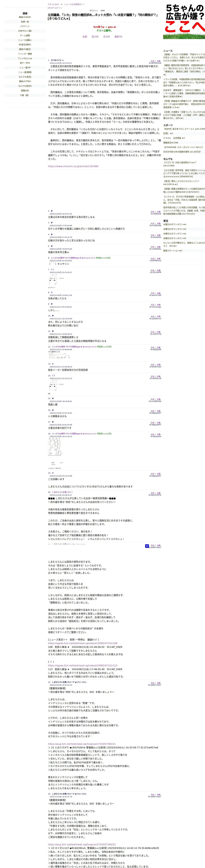Open なんでも実況G in the left sidebar
Screen dimensions: 205x868
pyautogui.click(x=25, y=86)
